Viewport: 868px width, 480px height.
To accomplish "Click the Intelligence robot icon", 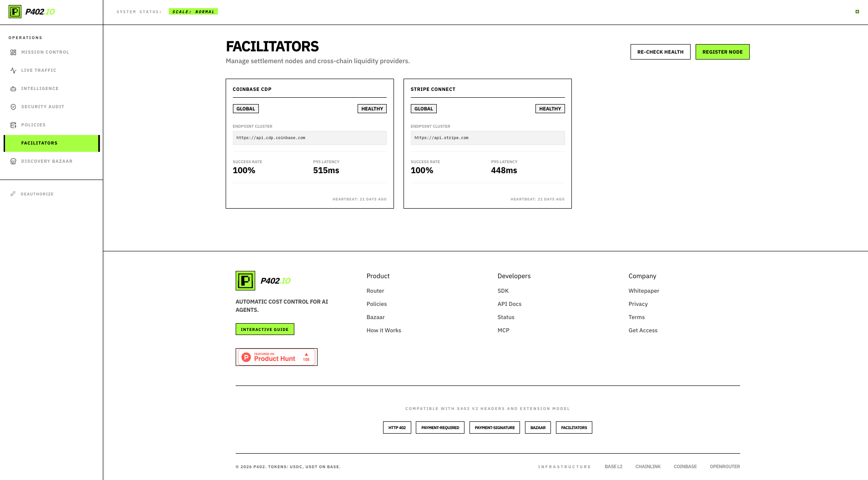I will click(13, 88).
